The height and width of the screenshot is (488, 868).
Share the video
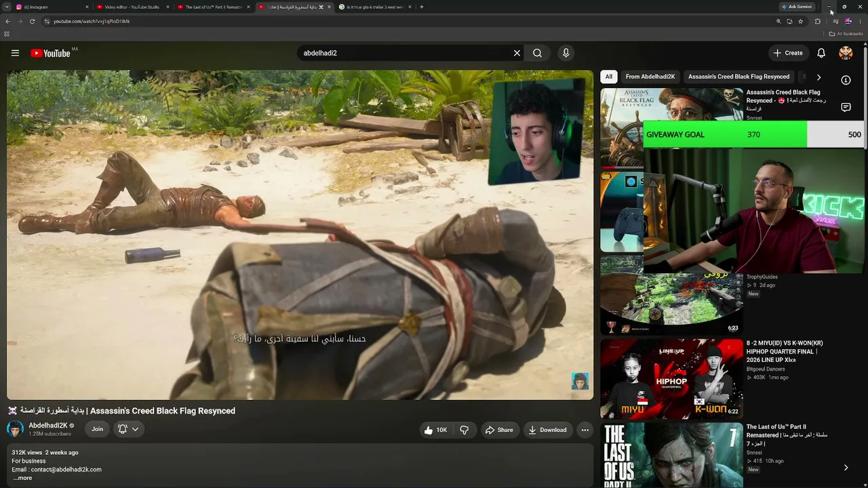(499, 430)
